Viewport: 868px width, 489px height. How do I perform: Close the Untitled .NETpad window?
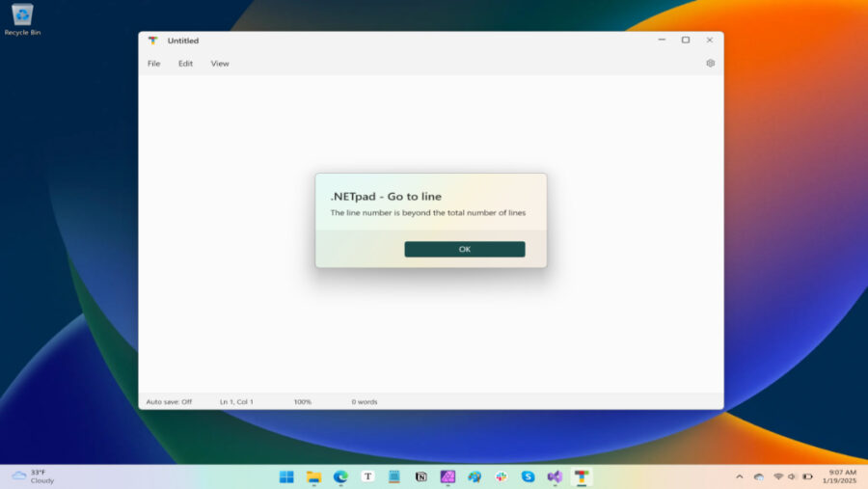(710, 40)
